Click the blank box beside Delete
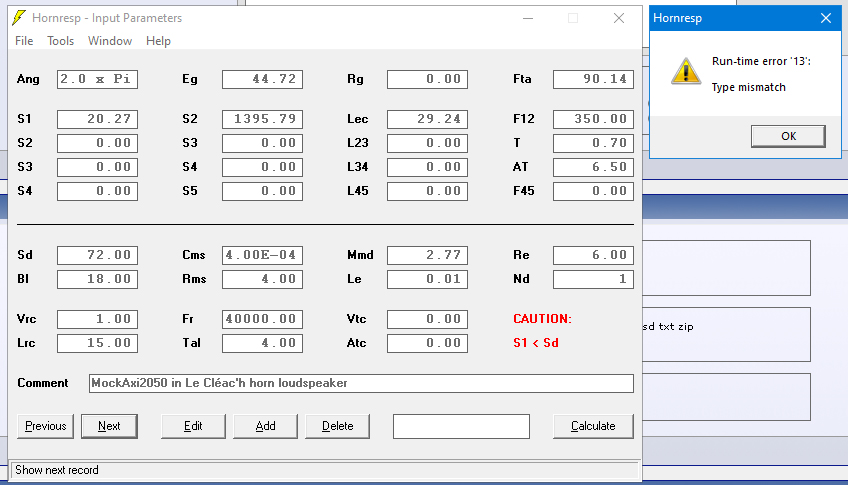This screenshot has height=485, width=848. (x=461, y=426)
